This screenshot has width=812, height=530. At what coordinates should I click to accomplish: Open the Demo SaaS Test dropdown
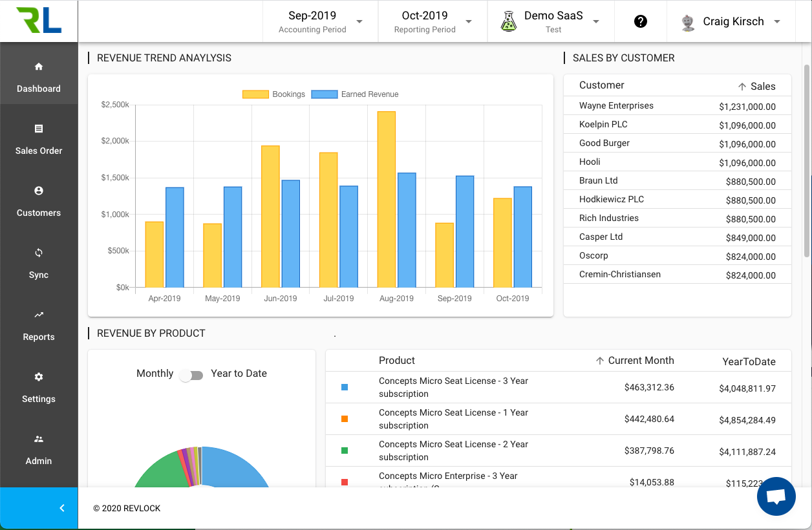[x=551, y=21]
